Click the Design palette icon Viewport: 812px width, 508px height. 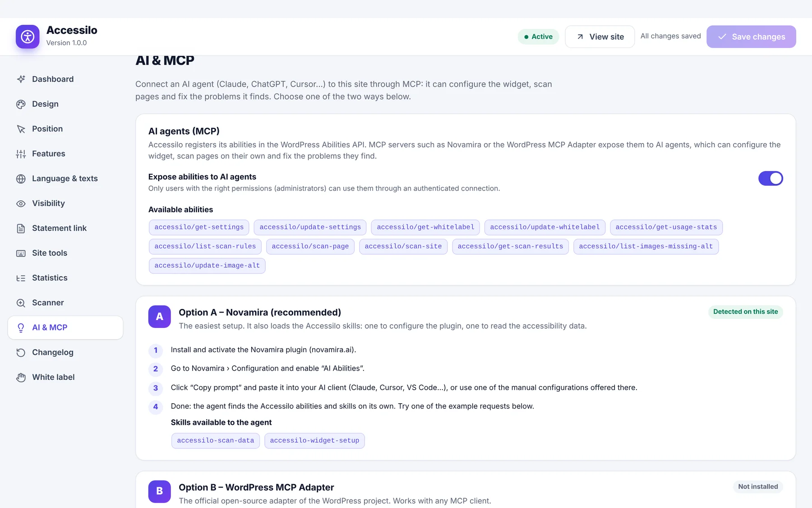21,104
